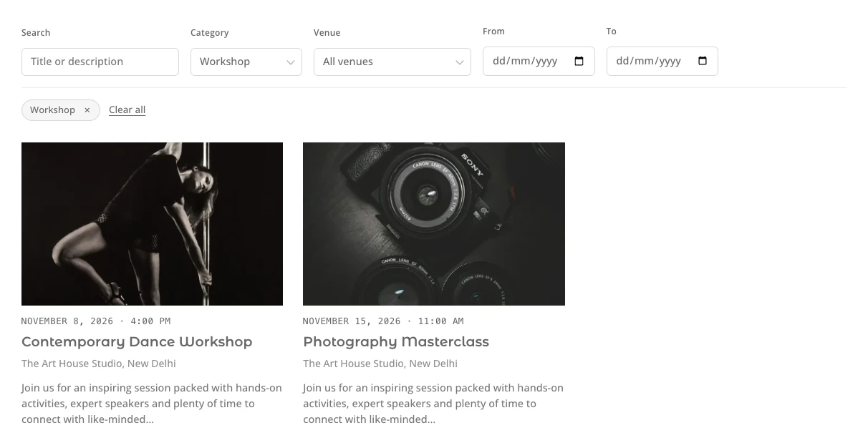This screenshot has height=448, width=868.
Task: Open the Photography Masterclass camera photo
Action: [434, 224]
